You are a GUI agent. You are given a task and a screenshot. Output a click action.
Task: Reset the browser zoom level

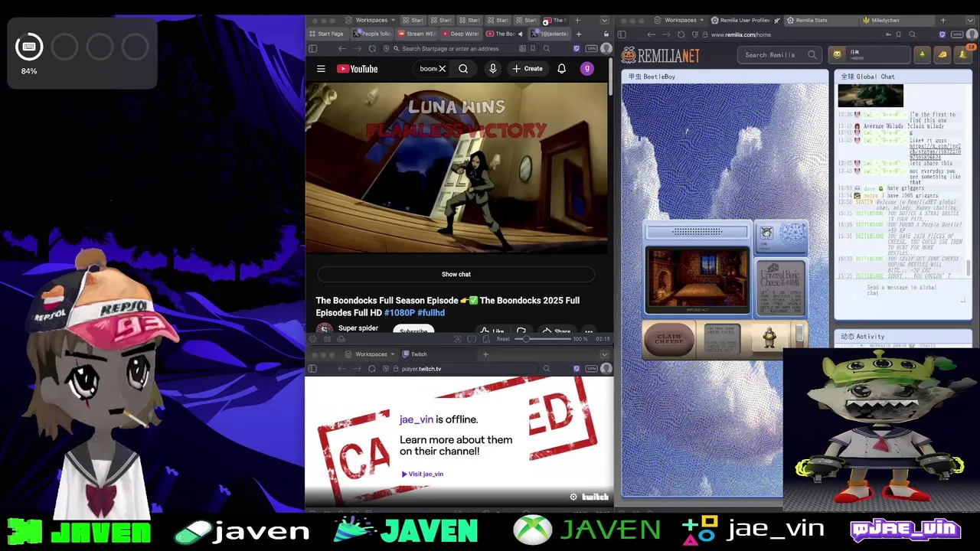tap(503, 338)
